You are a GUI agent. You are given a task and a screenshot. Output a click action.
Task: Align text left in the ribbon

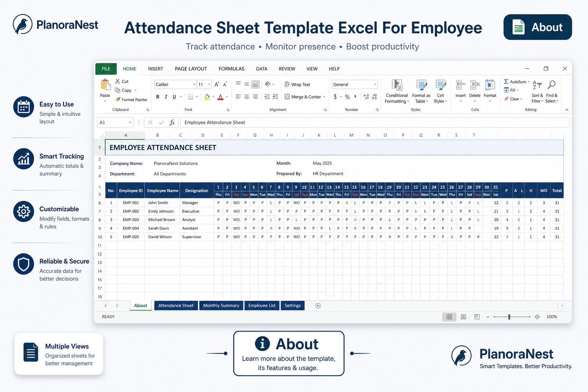coord(238,97)
